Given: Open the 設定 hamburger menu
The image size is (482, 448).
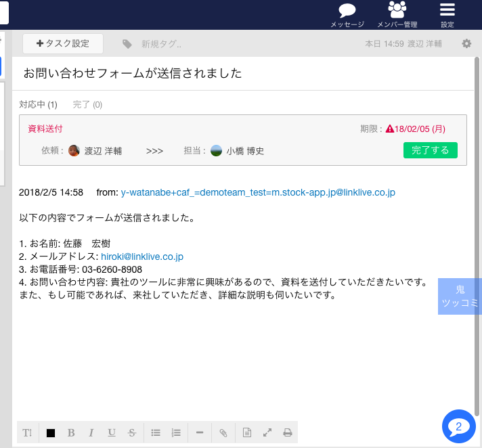Looking at the screenshot, I should tap(447, 9).
